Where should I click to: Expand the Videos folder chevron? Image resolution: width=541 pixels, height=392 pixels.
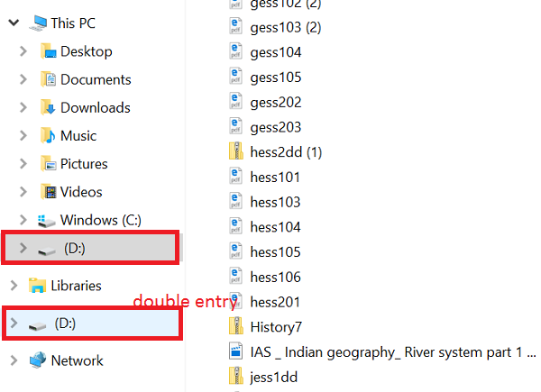click(x=23, y=192)
